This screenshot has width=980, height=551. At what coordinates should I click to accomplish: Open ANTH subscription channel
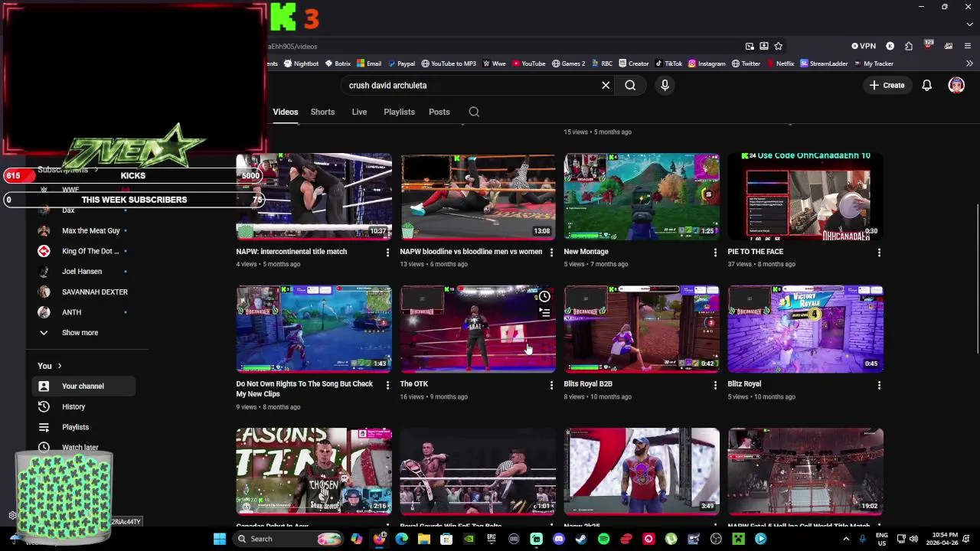pyautogui.click(x=71, y=312)
